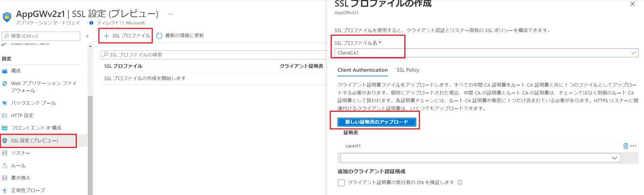The image size is (644, 195).
Task: Click the リスナー icon in sidebar
Action: 5,153
